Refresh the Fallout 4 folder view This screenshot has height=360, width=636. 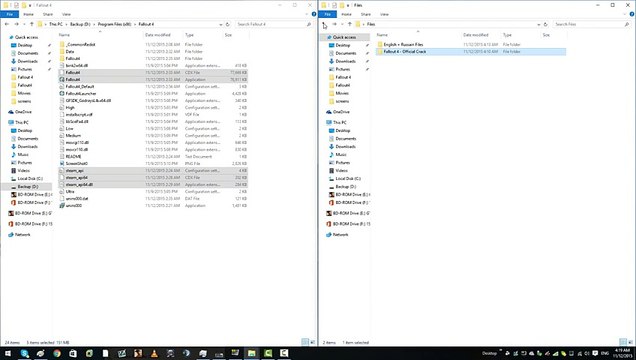[x=228, y=24]
